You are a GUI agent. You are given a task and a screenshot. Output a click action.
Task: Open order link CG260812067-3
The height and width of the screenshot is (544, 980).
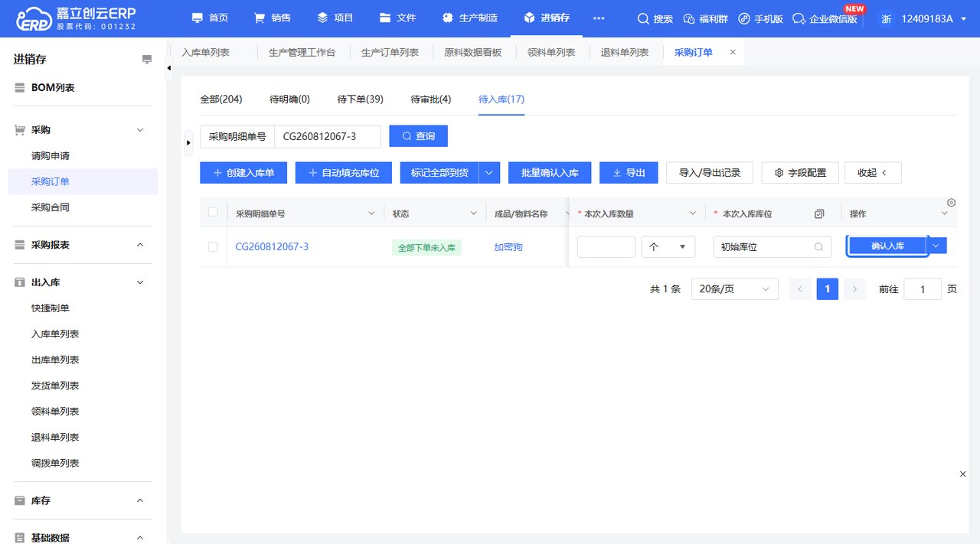click(x=272, y=246)
